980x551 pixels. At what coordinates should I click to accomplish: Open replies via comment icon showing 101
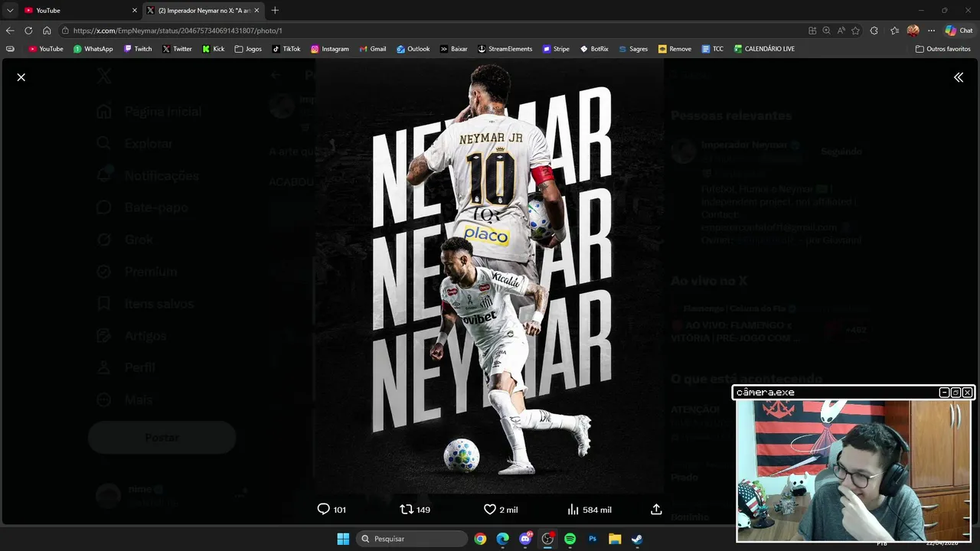tap(332, 510)
